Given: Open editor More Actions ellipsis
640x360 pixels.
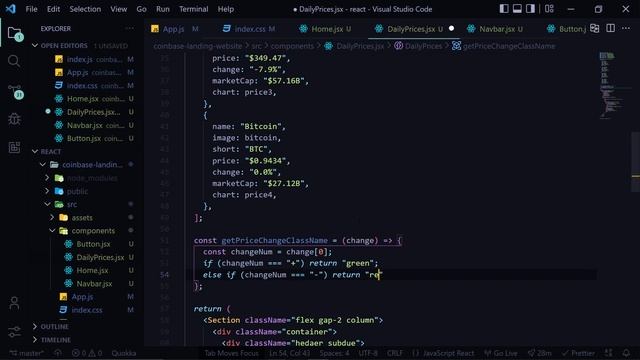Looking at the screenshot, I should [x=626, y=28].
